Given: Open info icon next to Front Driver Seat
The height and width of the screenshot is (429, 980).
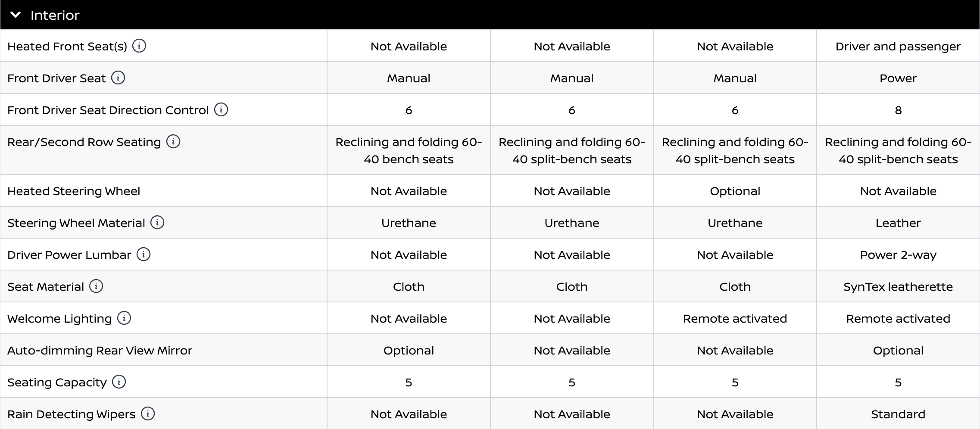Looking at the screenshot, I should coord(118,78).
